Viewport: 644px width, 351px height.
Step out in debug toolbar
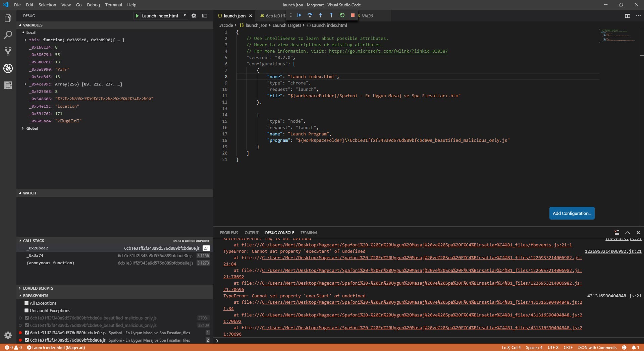331,15
